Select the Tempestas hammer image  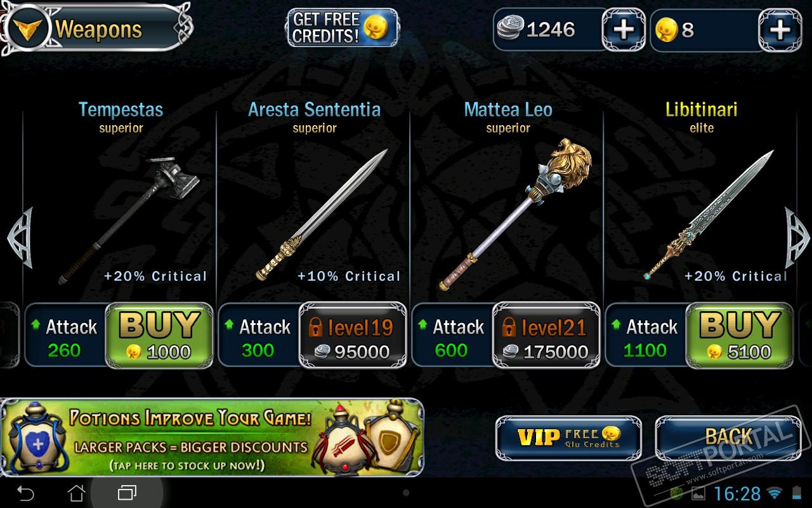coord(129,219)
